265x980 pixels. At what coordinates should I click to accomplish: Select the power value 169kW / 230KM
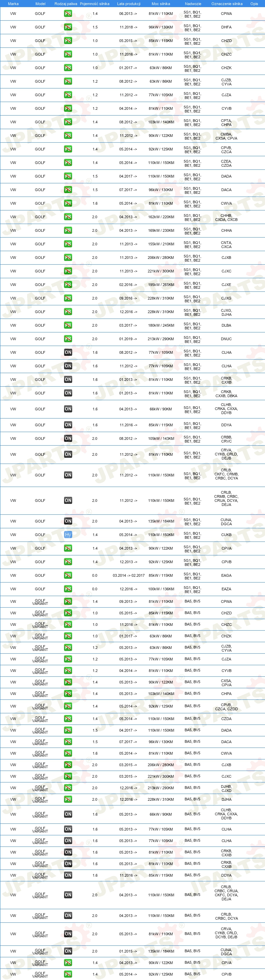tap(161, 230)
